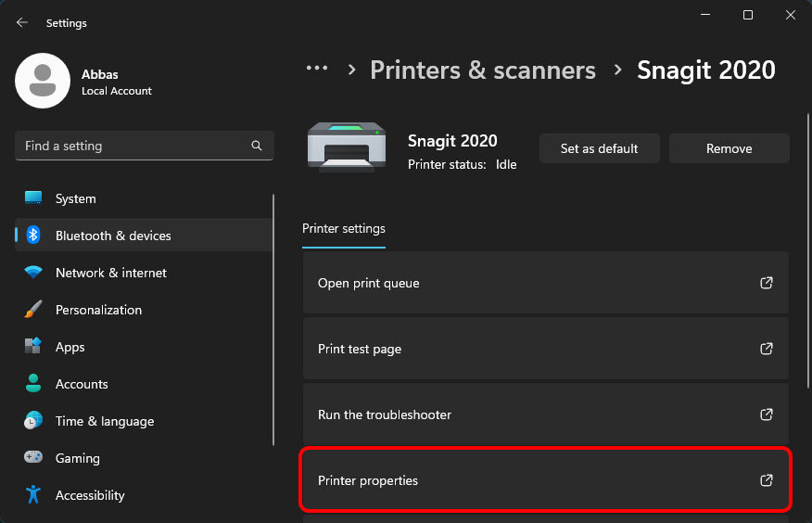Click the Network & internet wifi icon

tap(33, 272)
